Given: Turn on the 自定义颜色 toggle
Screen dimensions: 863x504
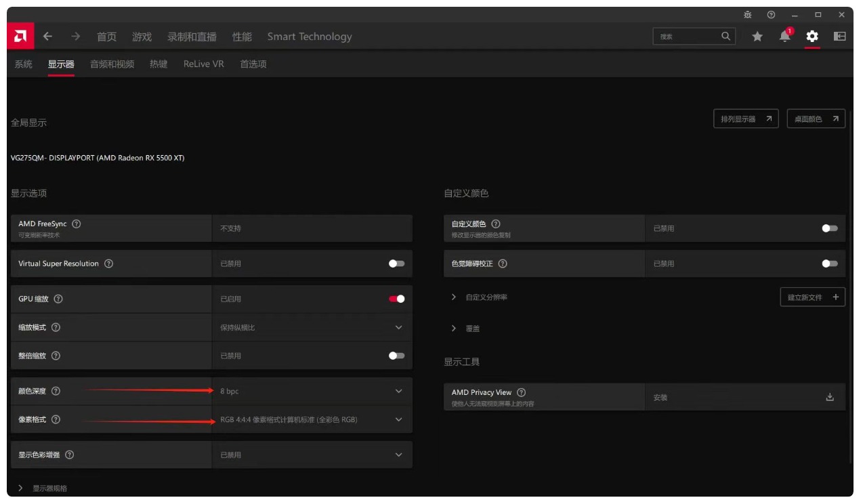Looking at the screenshot, I should (829, 228).
